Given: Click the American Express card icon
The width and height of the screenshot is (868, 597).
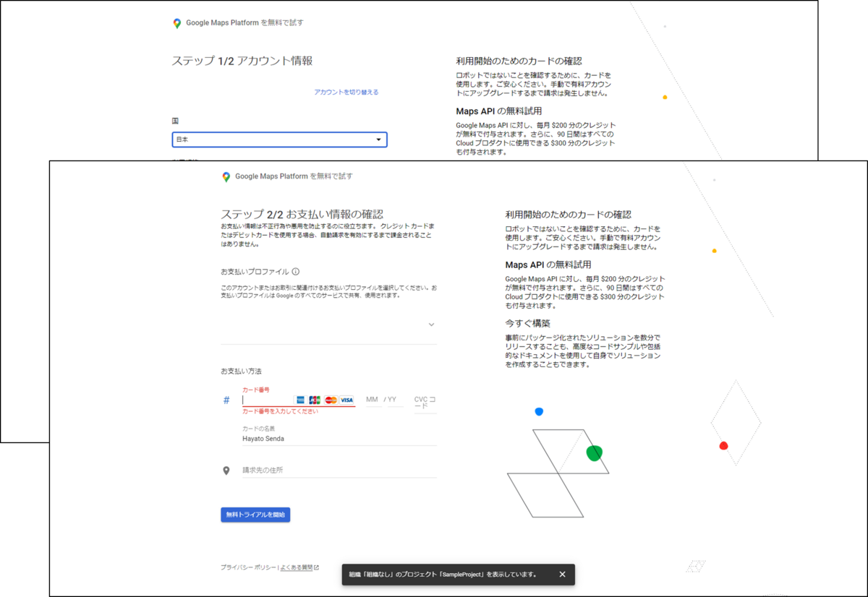Looking at the screenshot, I should [x=299, y=400].
